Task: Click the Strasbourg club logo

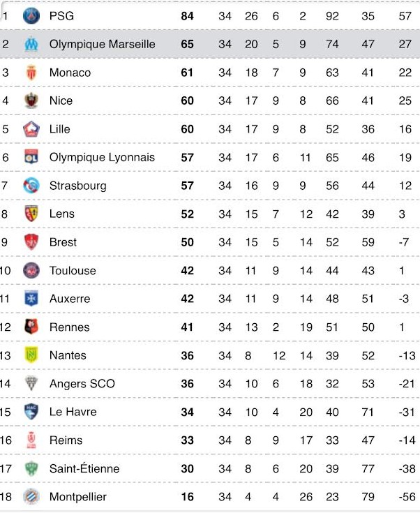Action: [31, 186]
